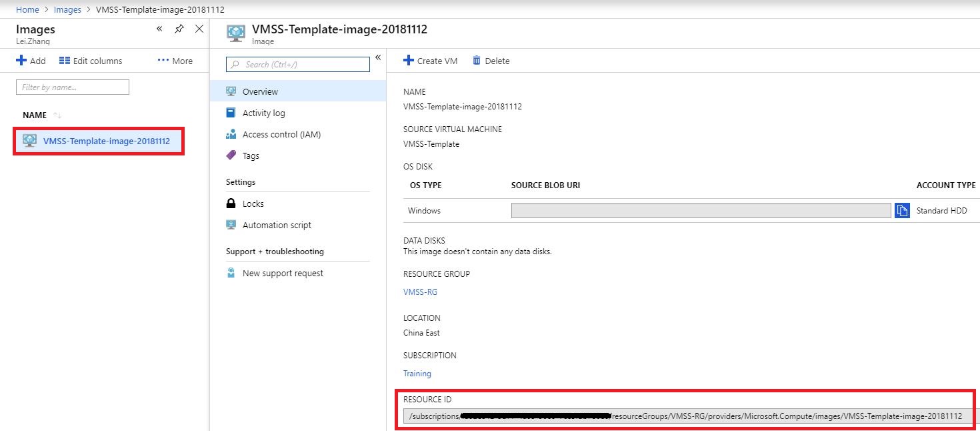Click the support request person icon

pyautogui.click(x=231, y=273)
